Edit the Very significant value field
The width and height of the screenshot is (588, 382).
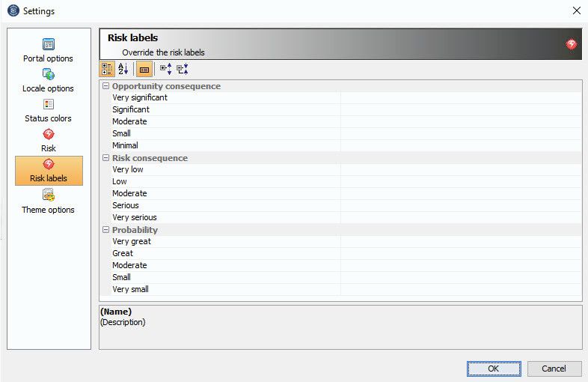(462, 97)
